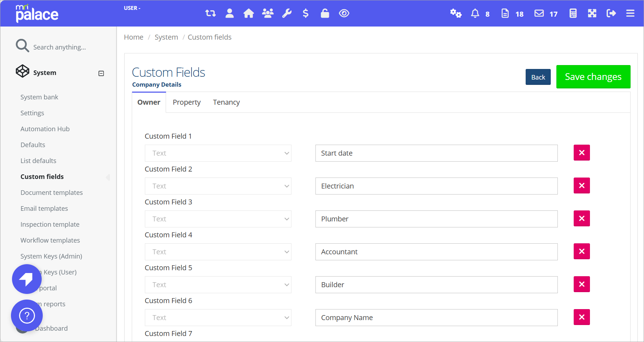Open the question mark help button
Image resolution: width=644 pixels, height=342 pixels.
coord(27,315)
